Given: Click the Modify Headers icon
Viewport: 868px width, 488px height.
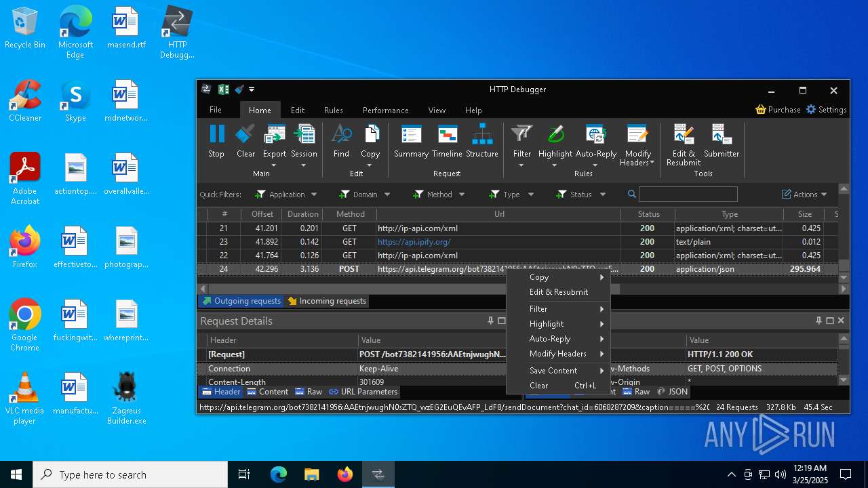Looking at the screenshot, I should click(637, 134).
